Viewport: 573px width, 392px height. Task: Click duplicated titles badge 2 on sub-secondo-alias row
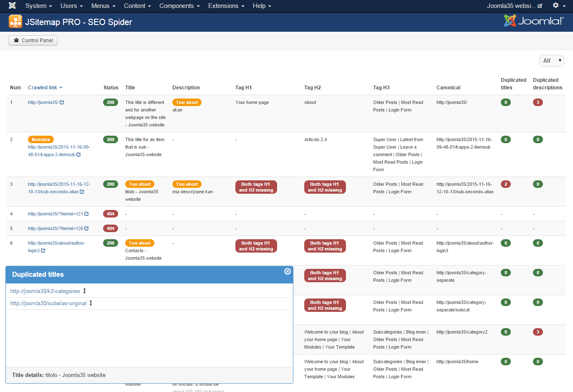(506, 184)
